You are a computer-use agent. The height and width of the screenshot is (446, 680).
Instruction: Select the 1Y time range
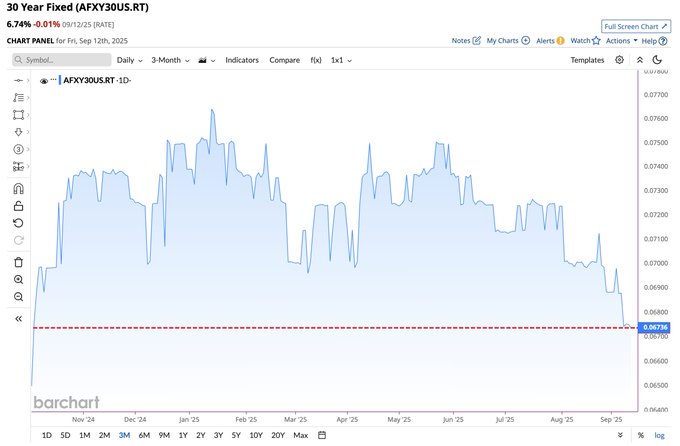click(x=183, y=435)
